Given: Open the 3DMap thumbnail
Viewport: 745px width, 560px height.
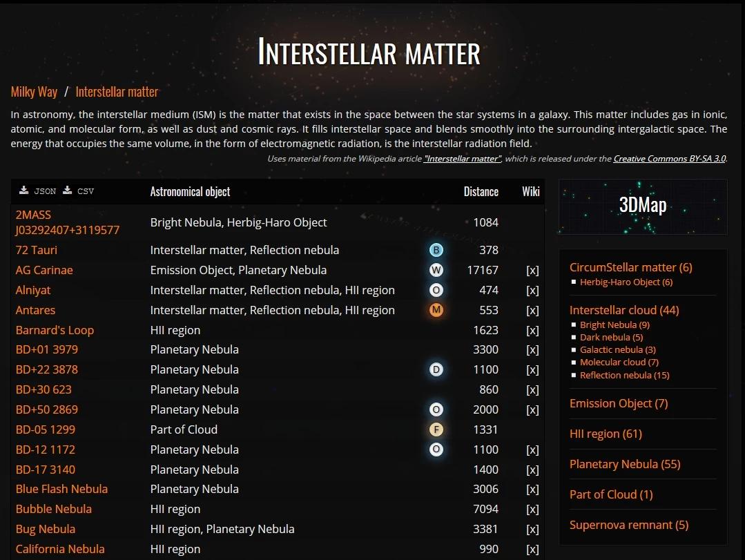Looking at the screenshot, I should pos(642,206).
